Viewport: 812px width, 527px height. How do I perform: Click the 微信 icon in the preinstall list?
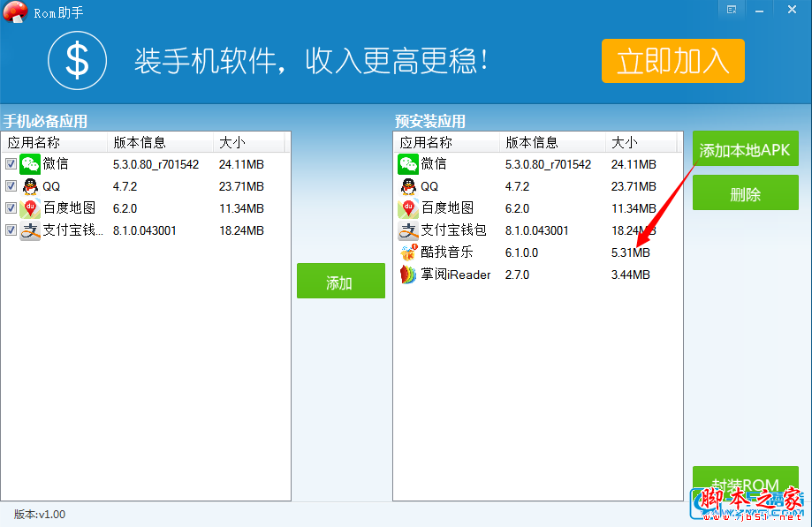(x=408, y=164)
